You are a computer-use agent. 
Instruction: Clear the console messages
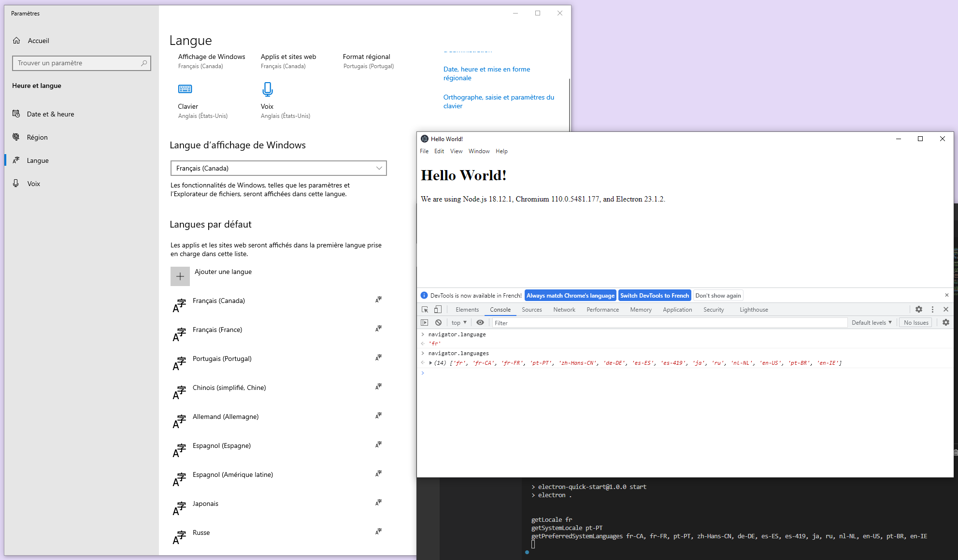[438, 322]
